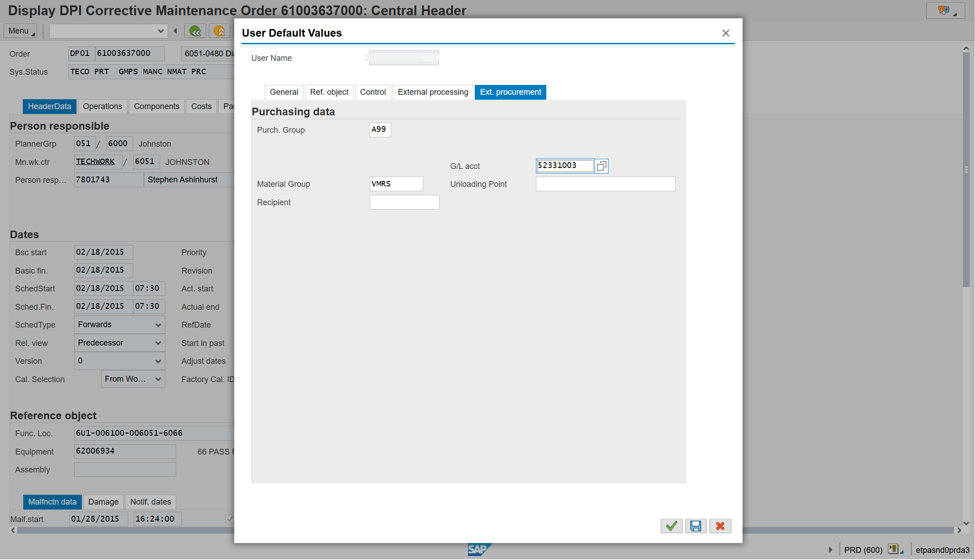Image resolution: width=975 pixels, height=560 pixels.
Task: Open search help next to G/L acct
Action: coord(602,166)
